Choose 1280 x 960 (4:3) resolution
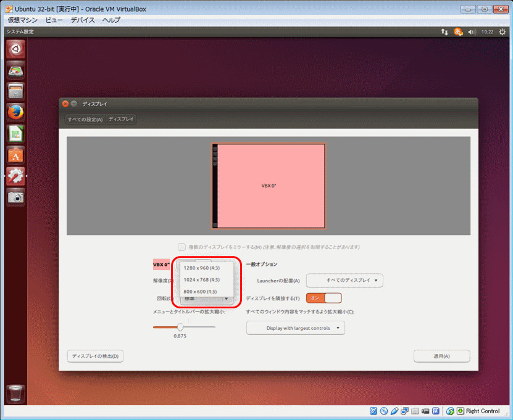The image size is (513, 420). tap(207, 268)
